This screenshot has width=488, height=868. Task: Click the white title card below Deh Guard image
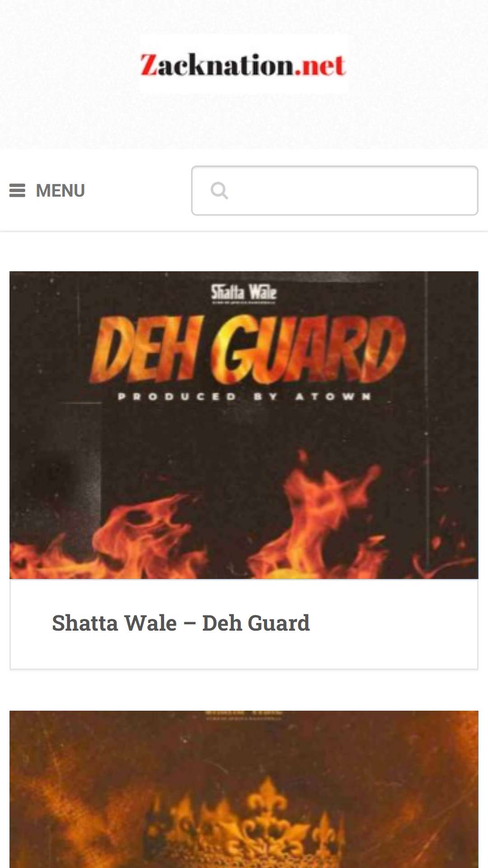pos(244,624)
